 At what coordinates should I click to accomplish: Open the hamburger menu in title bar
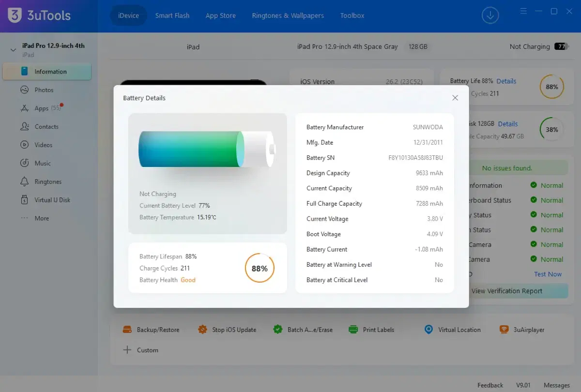[x=523, y=11]
